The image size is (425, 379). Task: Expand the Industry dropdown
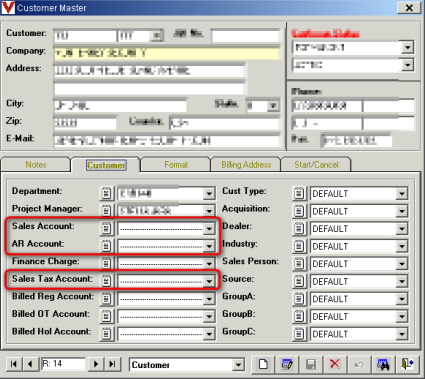coord(402,246)
